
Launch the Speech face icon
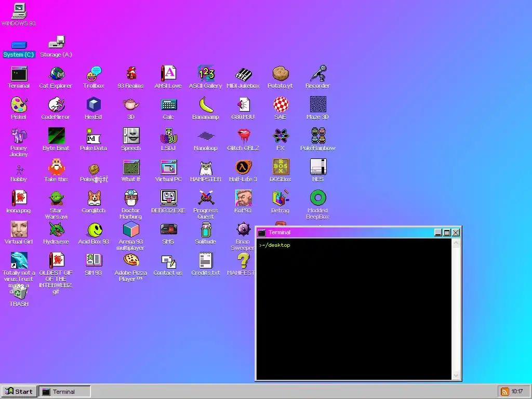click(131, 136)
